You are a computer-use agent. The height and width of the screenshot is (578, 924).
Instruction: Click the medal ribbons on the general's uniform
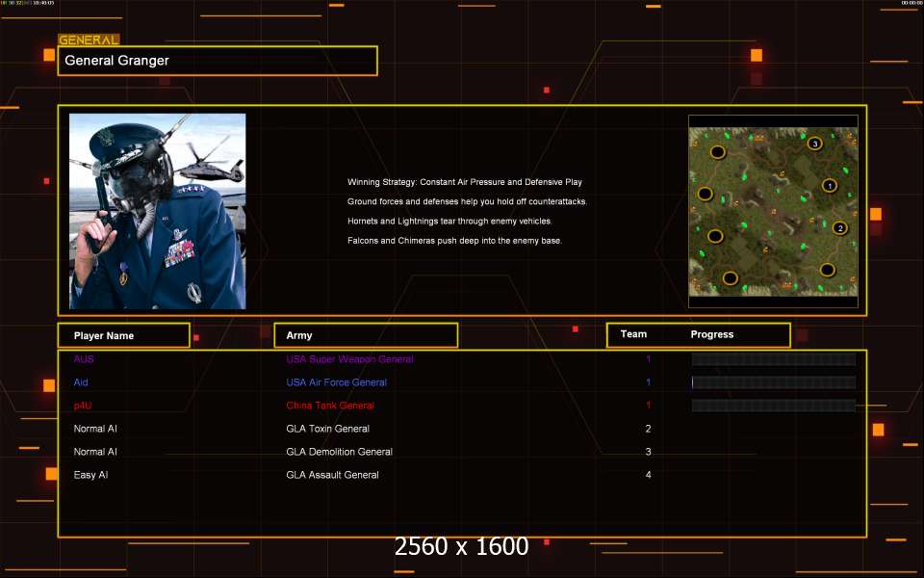(180, 255)
